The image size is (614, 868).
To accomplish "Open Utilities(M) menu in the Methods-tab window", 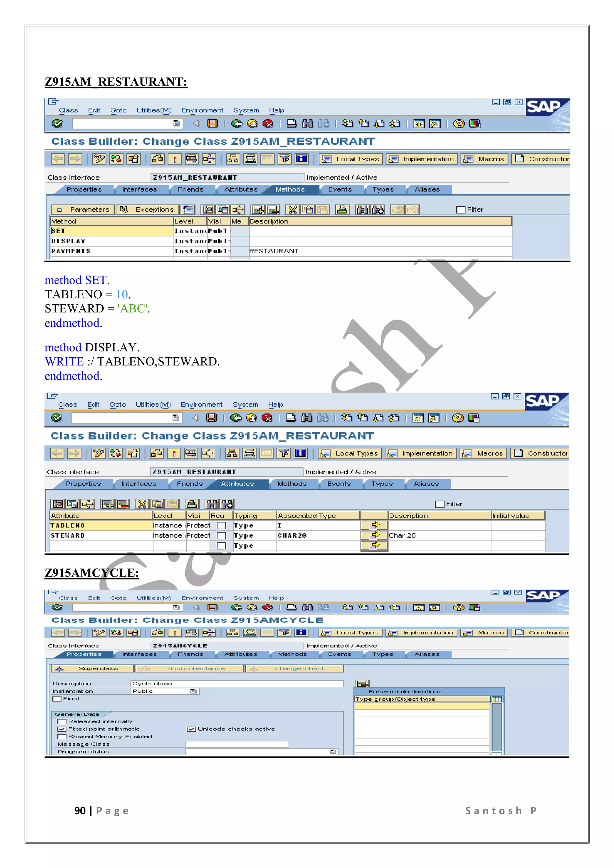I will (x=154, y=110).
